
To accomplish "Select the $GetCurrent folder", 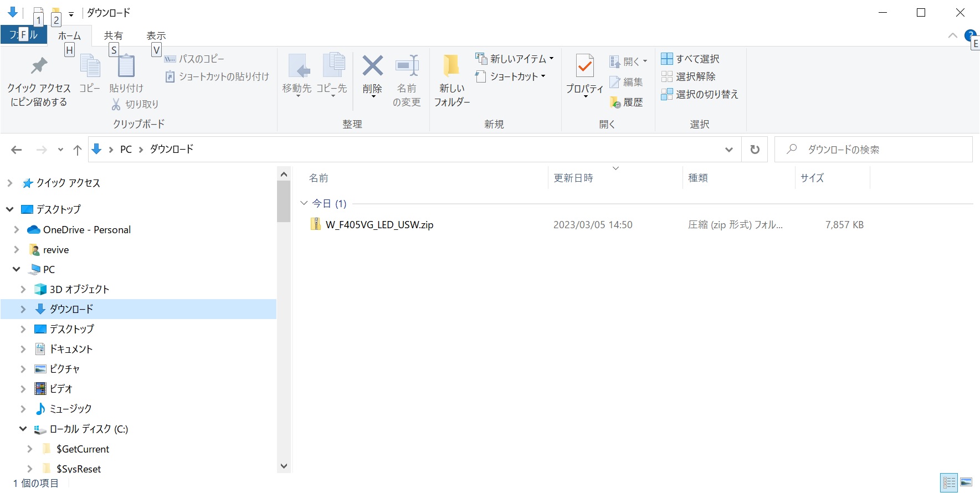I will point(83,449).
